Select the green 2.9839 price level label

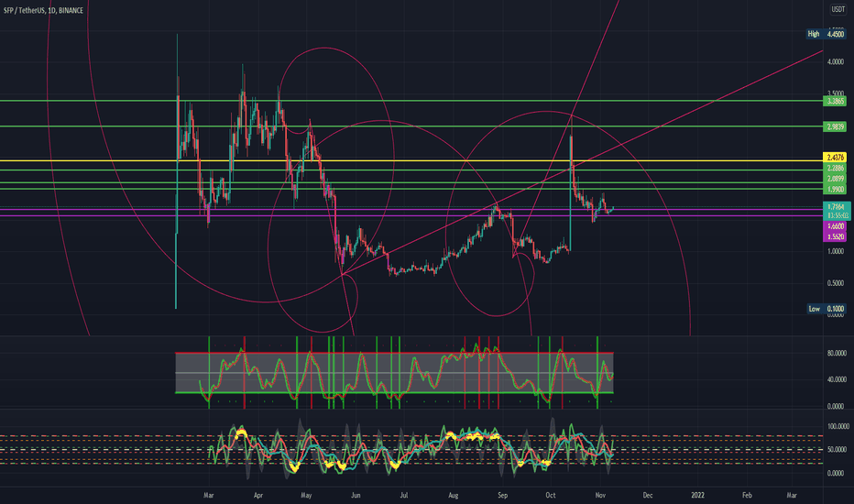(835, 127)
